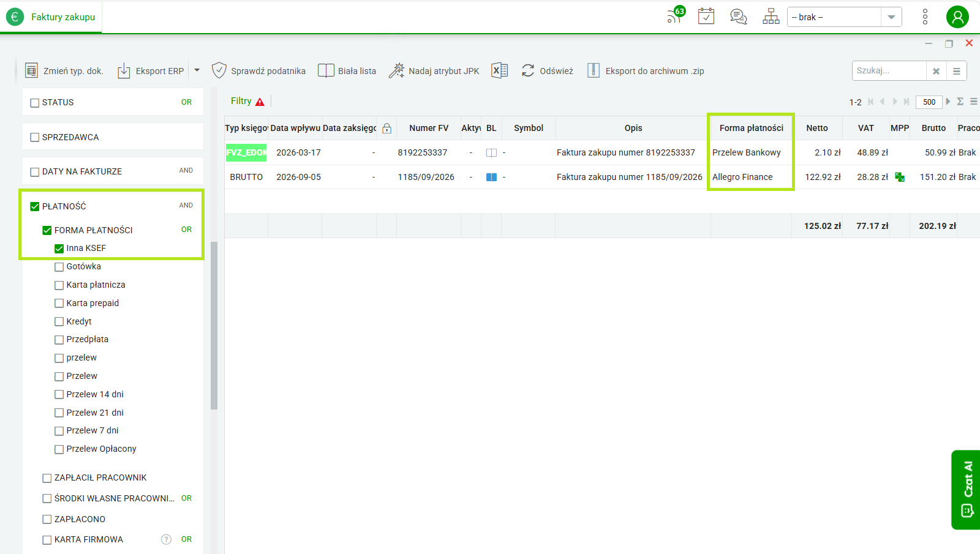
Task: Click the help icon next to KARTA FIRMOWA
Action: coord(166,539)
